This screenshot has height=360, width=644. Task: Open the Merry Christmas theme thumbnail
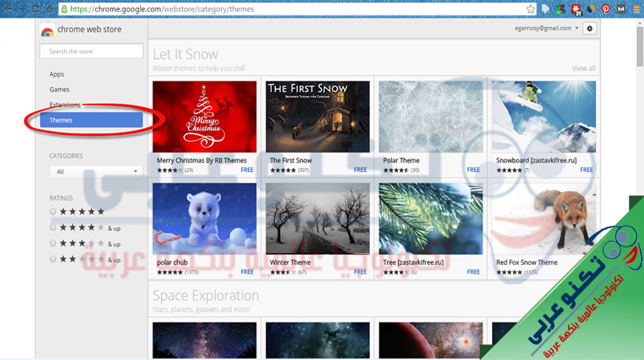pyautogui.click(x=205, y=117)
